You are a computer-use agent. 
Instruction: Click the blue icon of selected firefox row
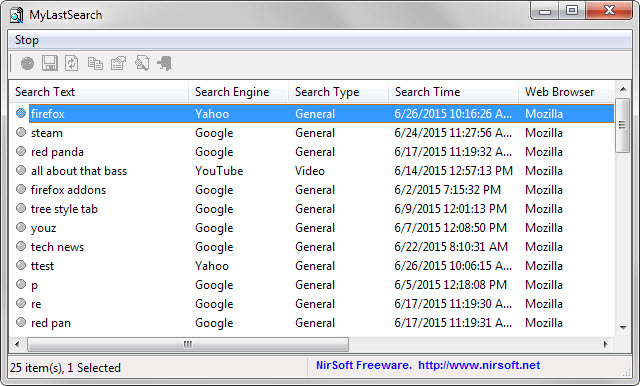[x=21, y=113]
